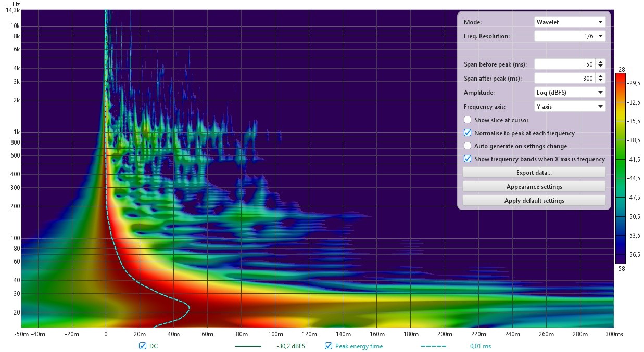Toggle the Peak energy time checkbox
The width and height of the screenshot is (644, 352).
tap(328, 346)
